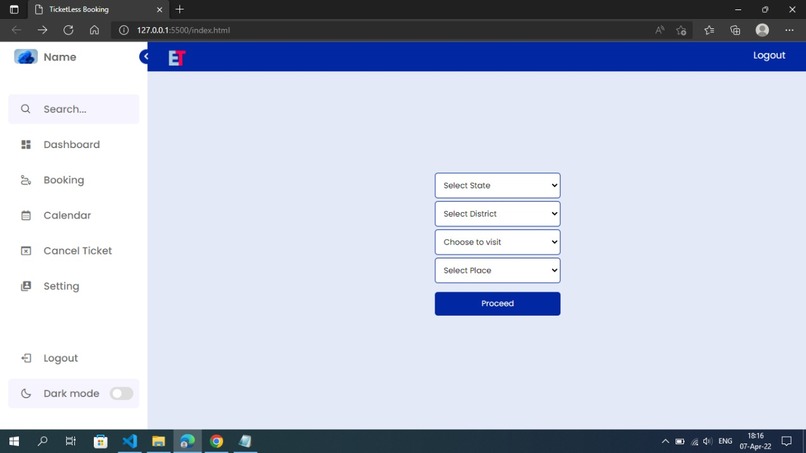
Task: Expand the Select Place dropdown
Action: pyautogui.click(x=497, y=270)
